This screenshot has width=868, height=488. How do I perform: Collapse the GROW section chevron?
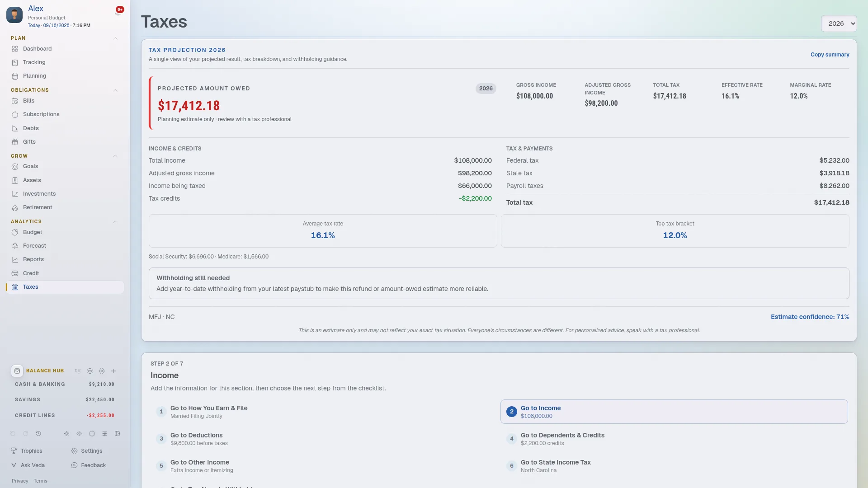(x=115, y=156)
